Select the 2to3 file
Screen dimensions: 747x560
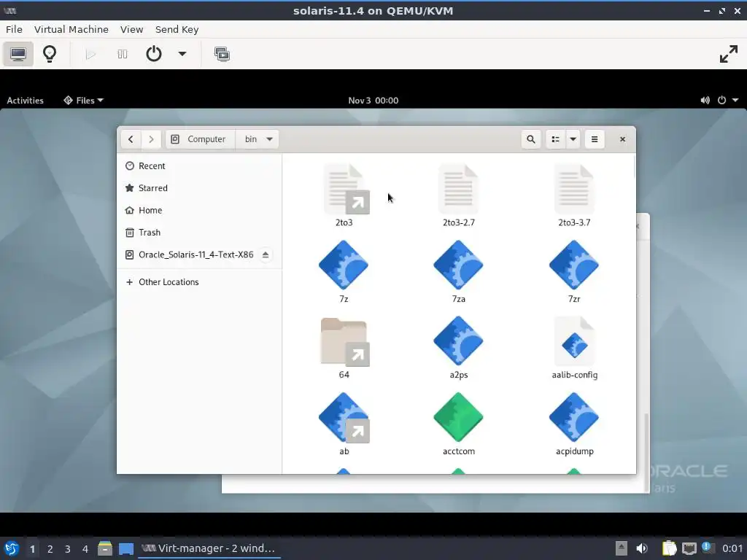[344, 195]
